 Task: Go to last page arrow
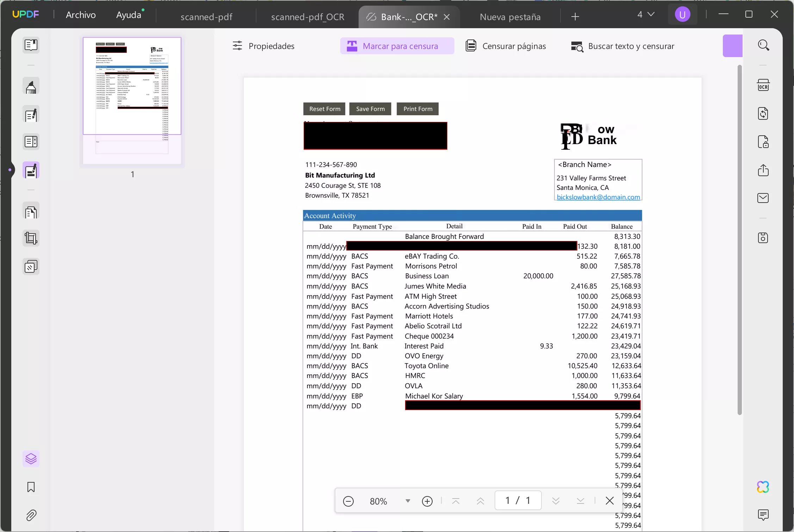point(581,501)
